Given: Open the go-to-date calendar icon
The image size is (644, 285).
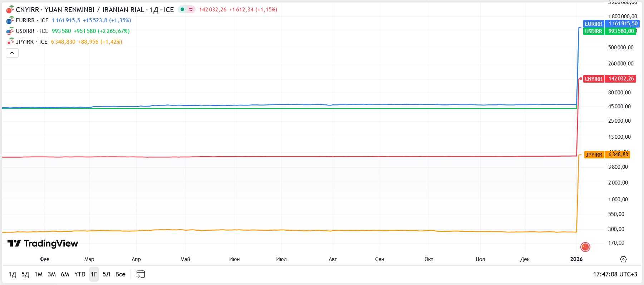Looking at the screenshot, I should 141,274.
